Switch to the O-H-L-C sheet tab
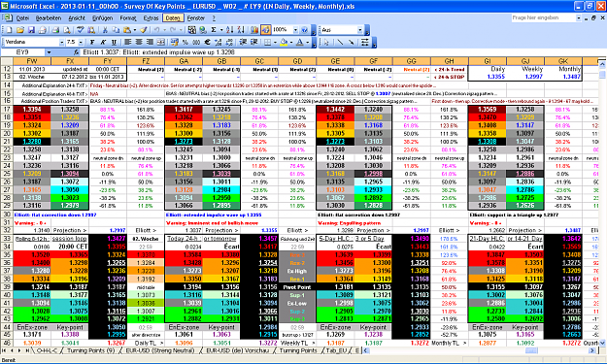 click(x=47, y=350)
